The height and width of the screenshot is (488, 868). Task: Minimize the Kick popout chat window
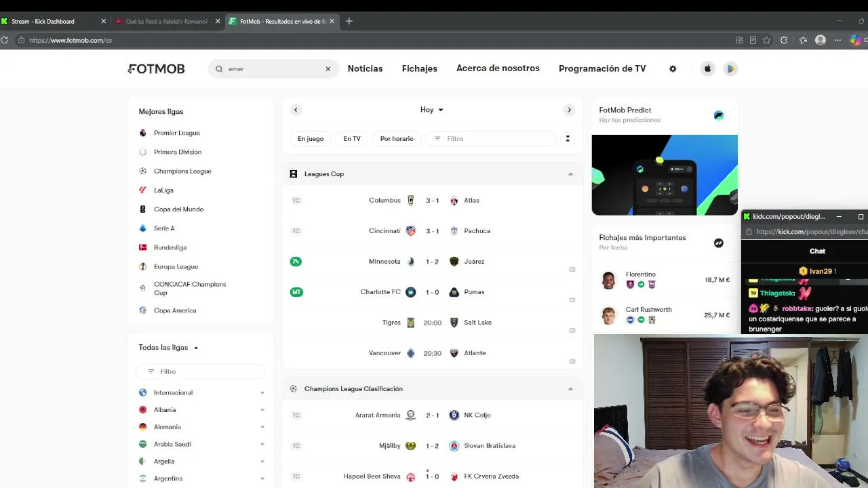[839, 217]
